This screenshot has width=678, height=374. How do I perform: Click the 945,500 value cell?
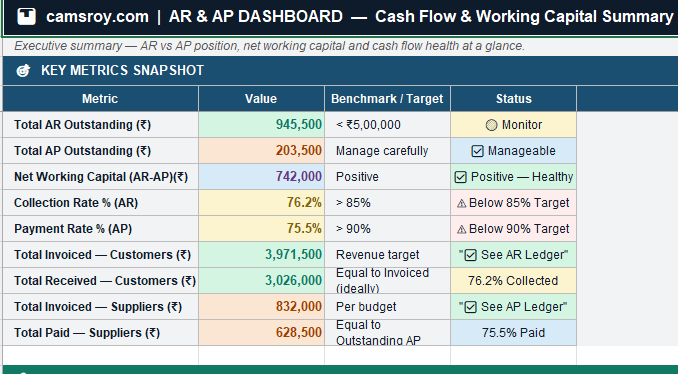(261, 125)
